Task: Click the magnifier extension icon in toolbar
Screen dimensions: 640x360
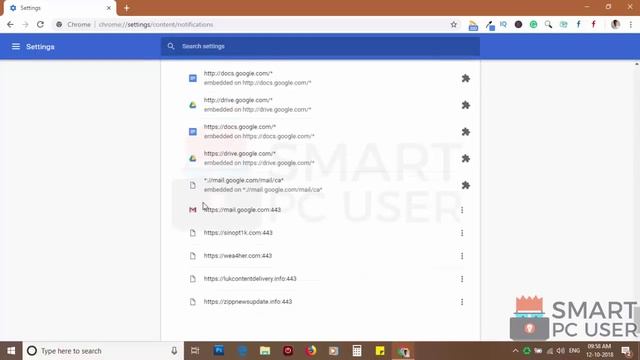Action: point(548,24)
